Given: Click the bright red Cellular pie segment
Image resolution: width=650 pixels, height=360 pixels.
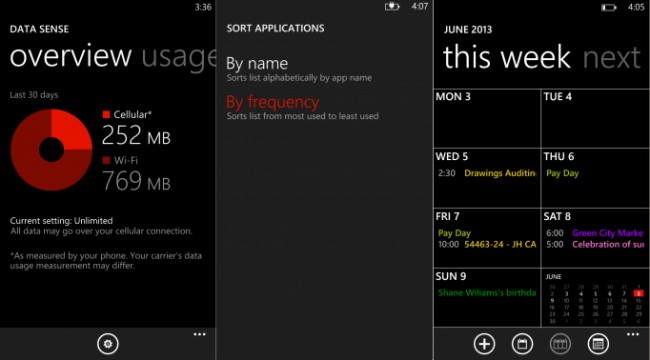Looking at the screenshot, I should (x=71, y=129).
